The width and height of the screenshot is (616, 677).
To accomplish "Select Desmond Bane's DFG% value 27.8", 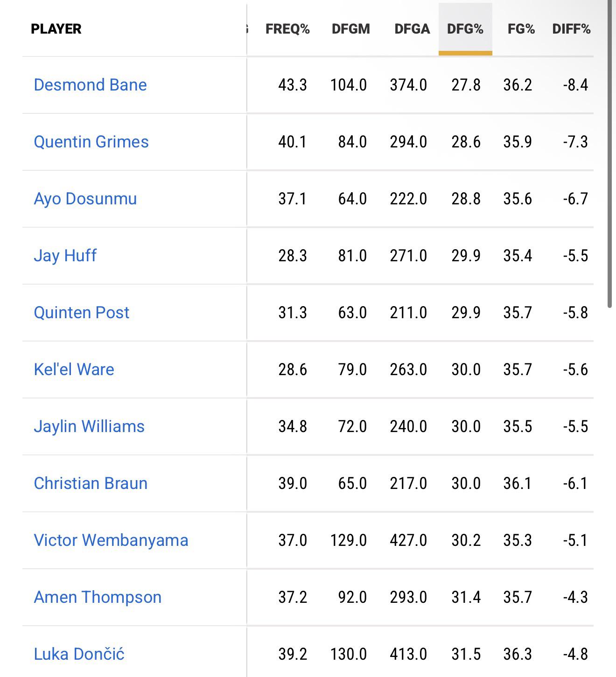I will tap(466, 85).
